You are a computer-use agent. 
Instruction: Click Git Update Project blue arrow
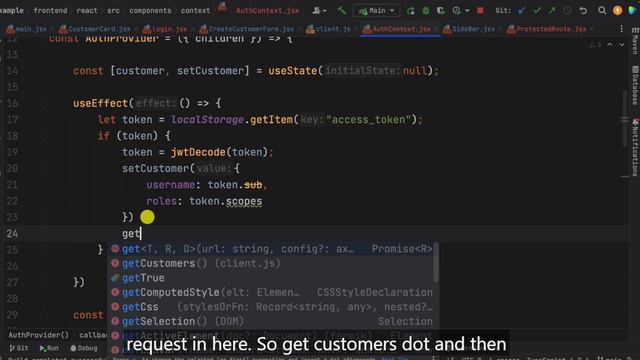[522, 11]
